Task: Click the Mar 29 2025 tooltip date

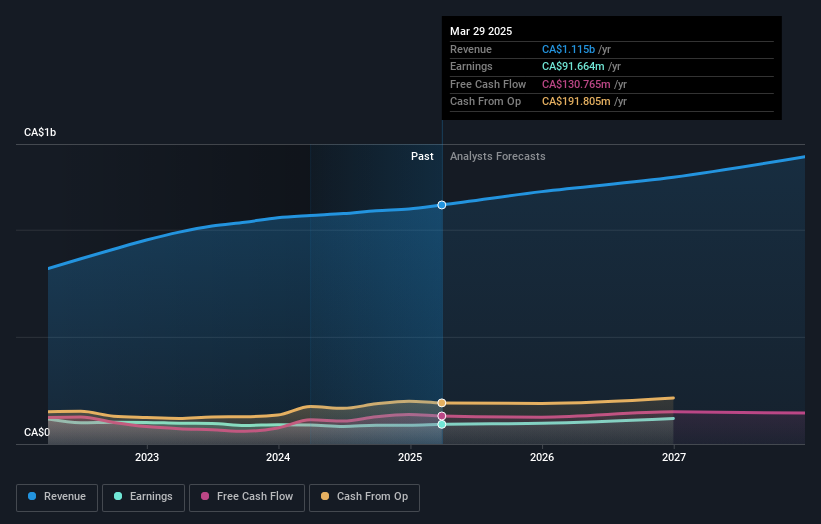Action: (481, 31)
